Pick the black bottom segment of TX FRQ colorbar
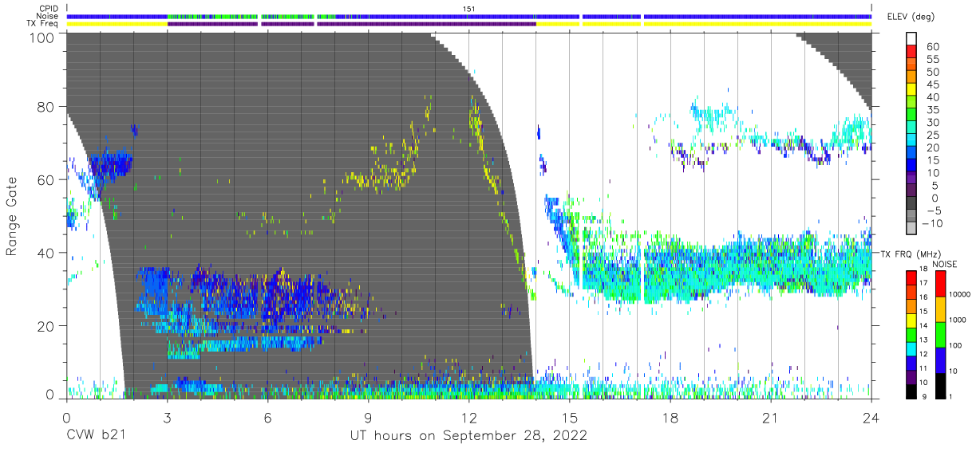Viewport: 980px width, 452px height. [911, 390]
